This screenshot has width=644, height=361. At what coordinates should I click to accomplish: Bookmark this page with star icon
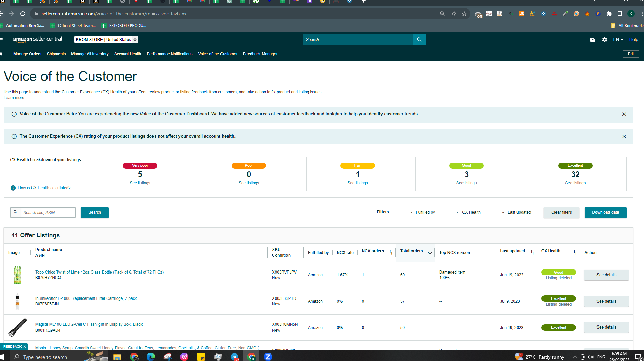click(x=464, y=14)
